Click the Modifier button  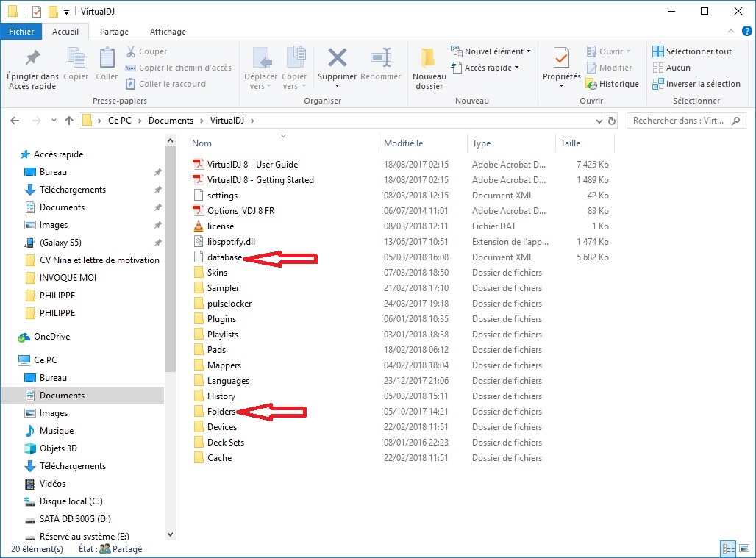click(609, 68)
